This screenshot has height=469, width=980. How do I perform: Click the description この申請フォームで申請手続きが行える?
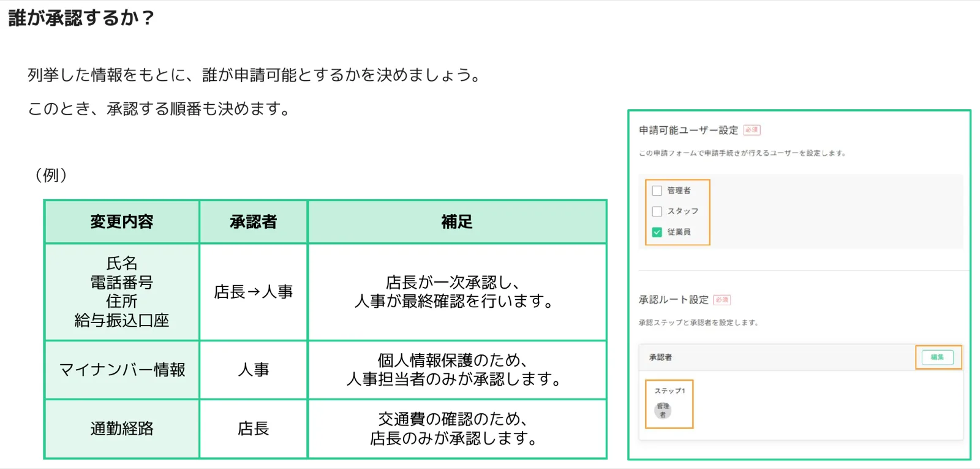tap(743, 153)
